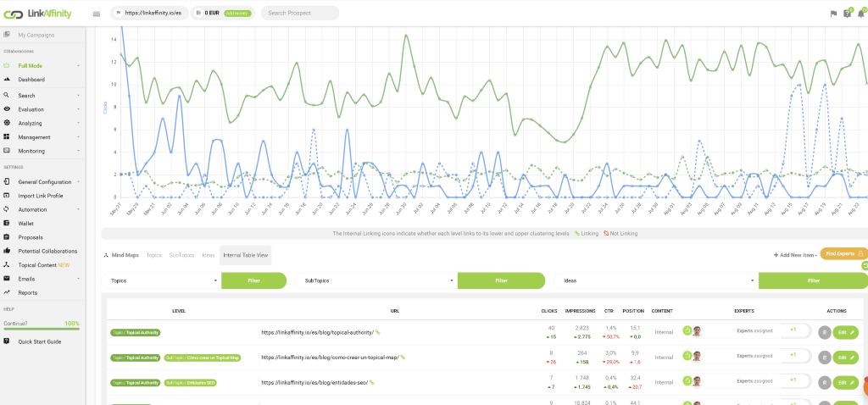
Task: Click the Search Prospect input field
Action: click(x=299, y=13)
